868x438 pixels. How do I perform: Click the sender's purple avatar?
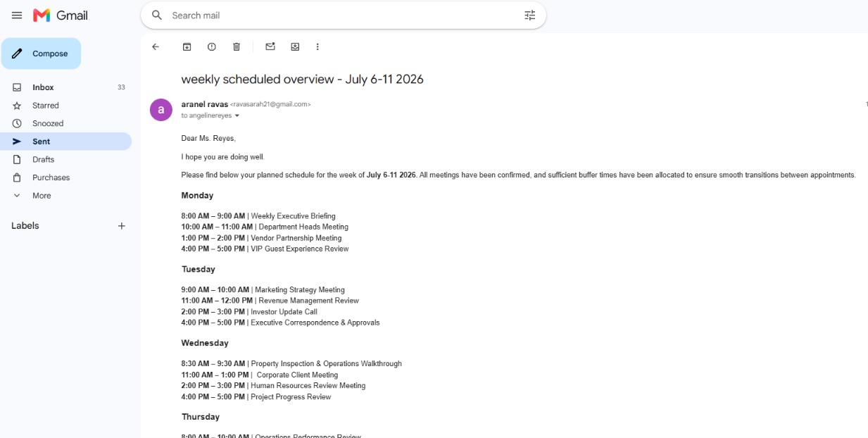point(161,110)
